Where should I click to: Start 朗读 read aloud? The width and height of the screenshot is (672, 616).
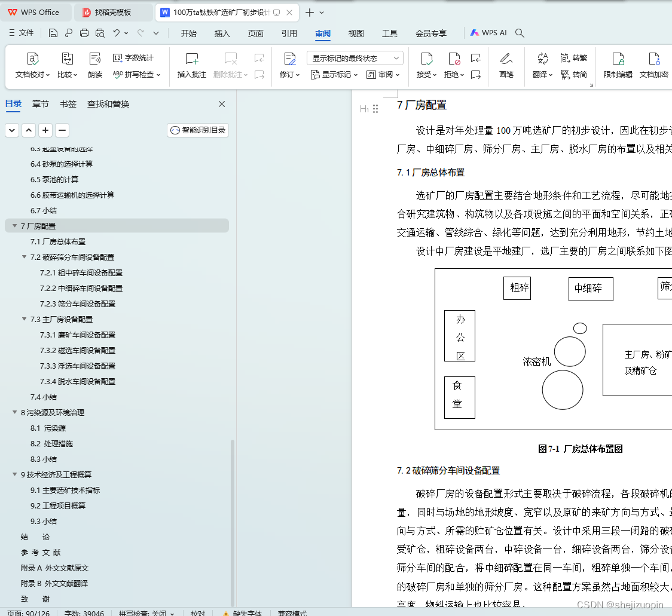[94, 65]
